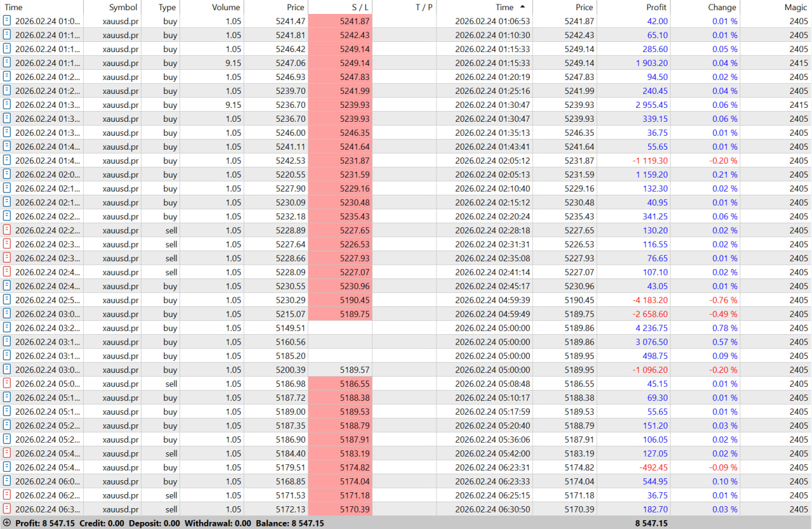Click the icon of the 3 076.50 profit row
Screen dimensions: 812x529
point(7,342)
